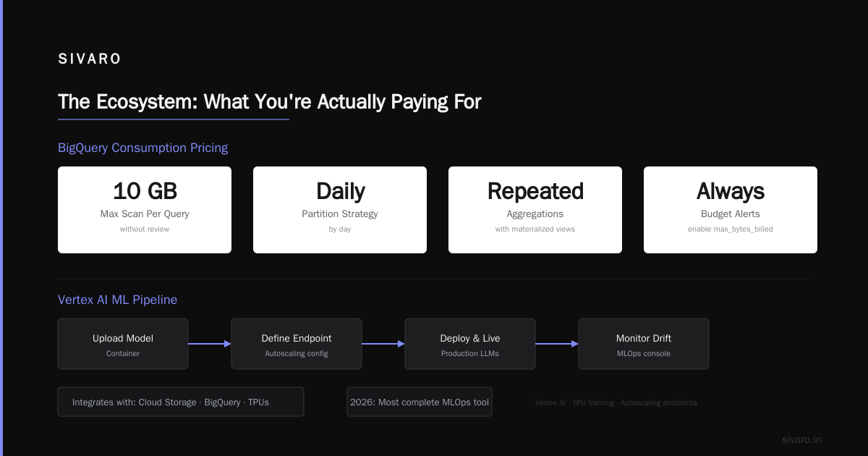Viewport: 868px width, 456px height.
Task: Select the 10 GB Max Scan card
Action: (x=145, y=210)
